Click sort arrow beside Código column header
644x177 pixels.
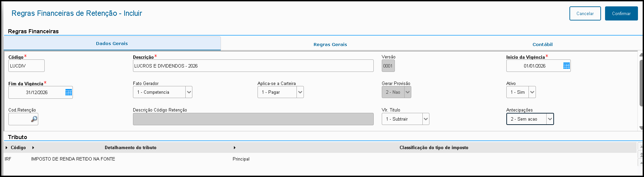[7, 148]
